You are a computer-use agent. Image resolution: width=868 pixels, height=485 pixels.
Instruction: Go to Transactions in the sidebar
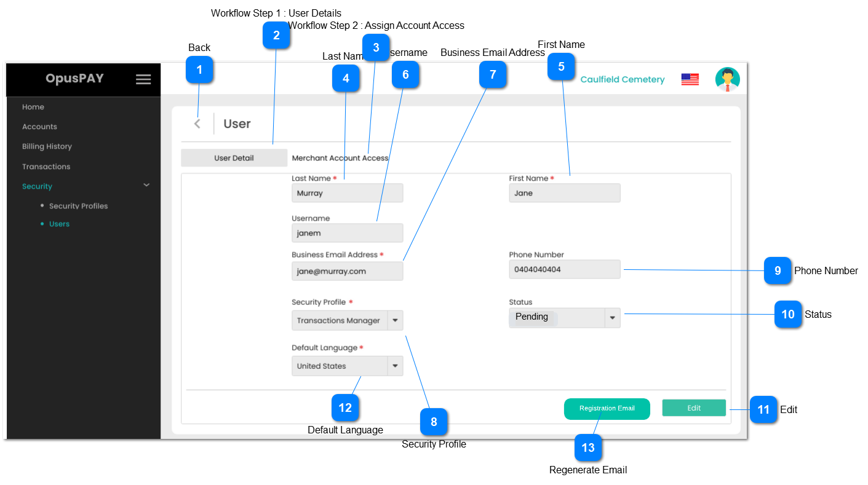tap(46, 166)
